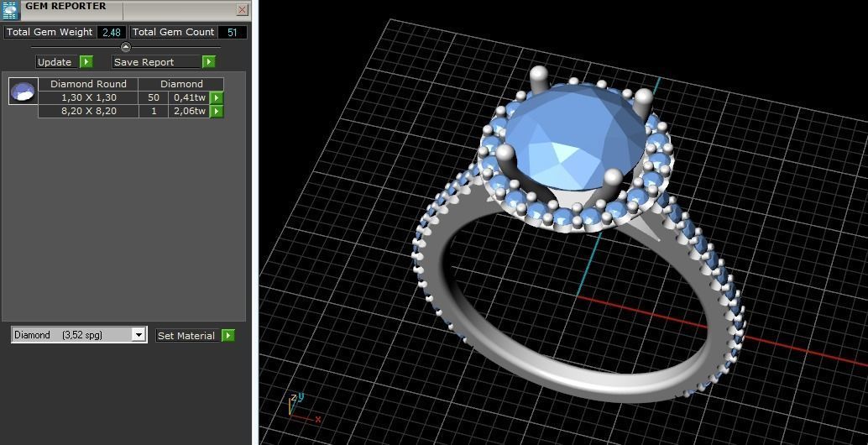This screenshot has height=445, width=868.
Task: Click the Save Report button
Action: (156, 62)
